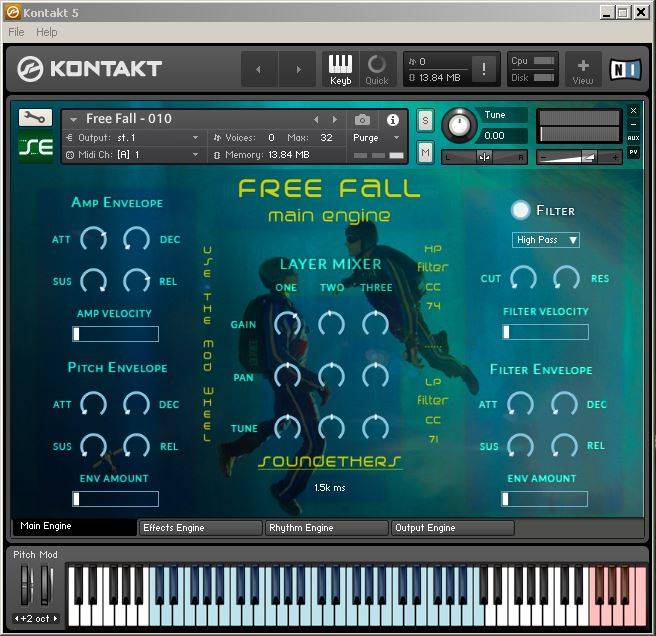
Task: Open the Output Engine tab
Action: (452, 527)
